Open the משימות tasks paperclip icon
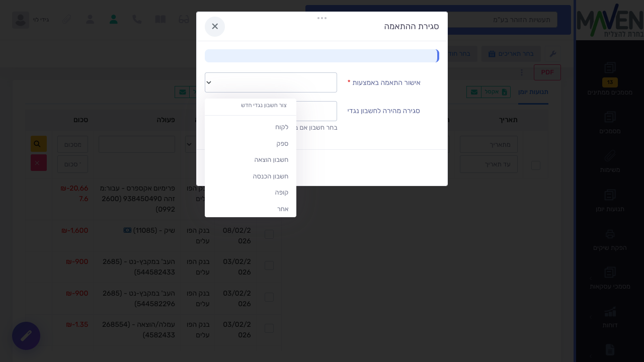This screenshot has height=362, width=644. click(x=610, y=155)
